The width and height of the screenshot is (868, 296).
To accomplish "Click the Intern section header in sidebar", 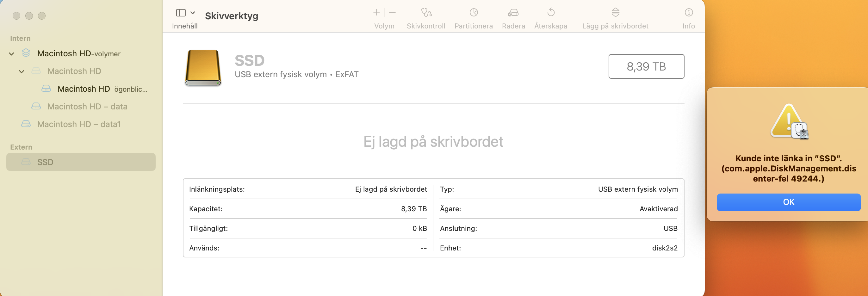I will point(20,38).
